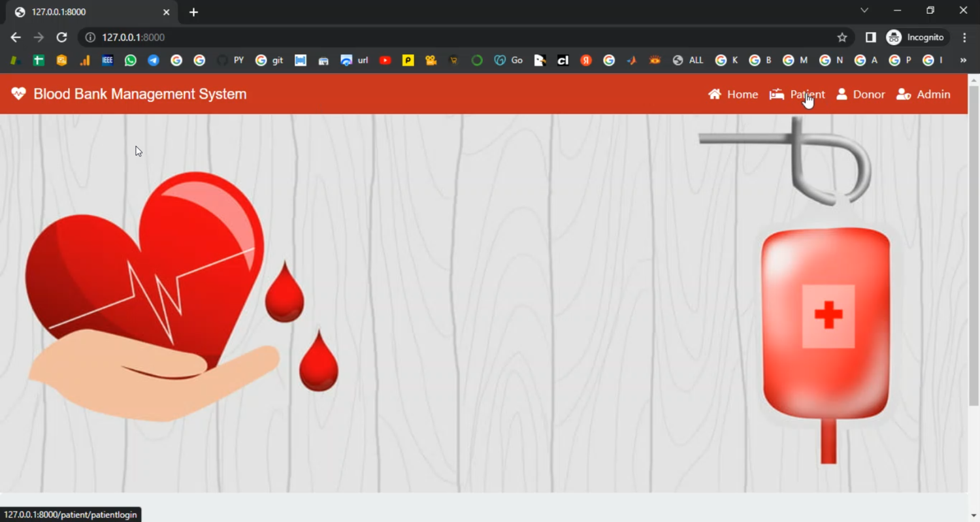Close the 127.0.0.1:8000 tab
This screenshot has width=980, height=522.
166,12
